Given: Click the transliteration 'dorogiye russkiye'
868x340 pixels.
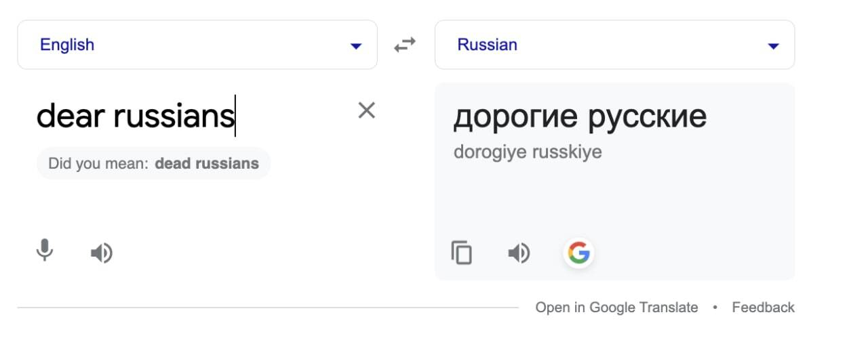Looking at the screenshot, I should 528,152.
